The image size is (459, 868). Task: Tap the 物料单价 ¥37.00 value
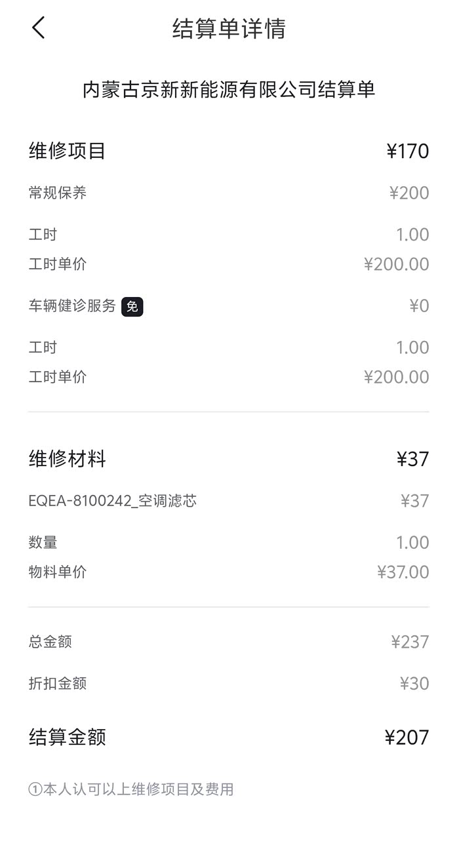pyautogui.click(x=403, y=572)
